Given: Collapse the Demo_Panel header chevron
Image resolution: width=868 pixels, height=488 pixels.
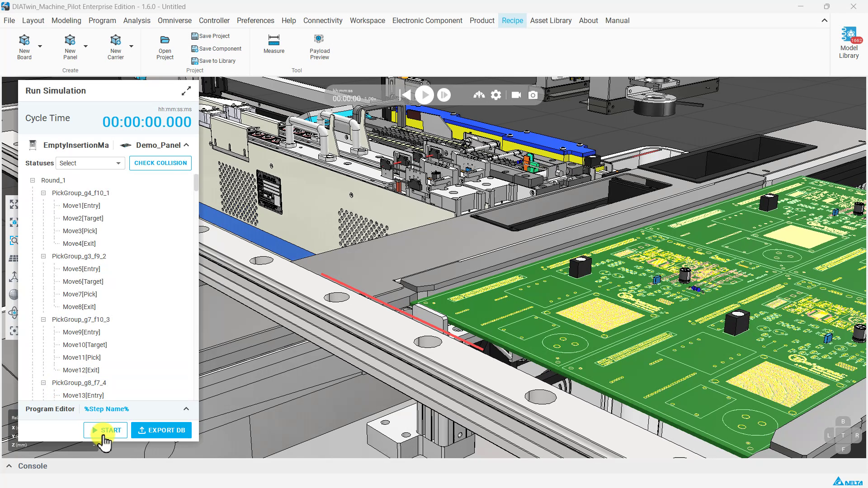Looking at the screenshot, I should coord(186,145).
